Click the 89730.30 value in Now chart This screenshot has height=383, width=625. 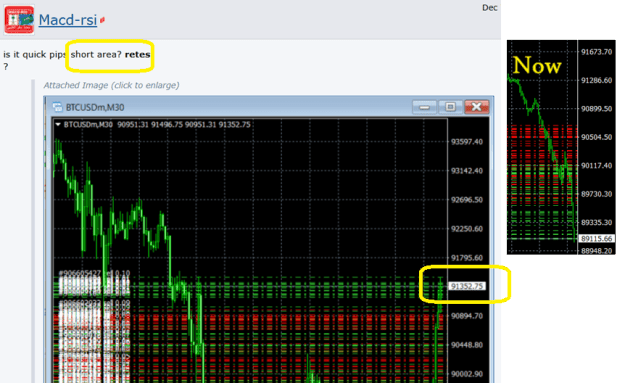(596, 194)
